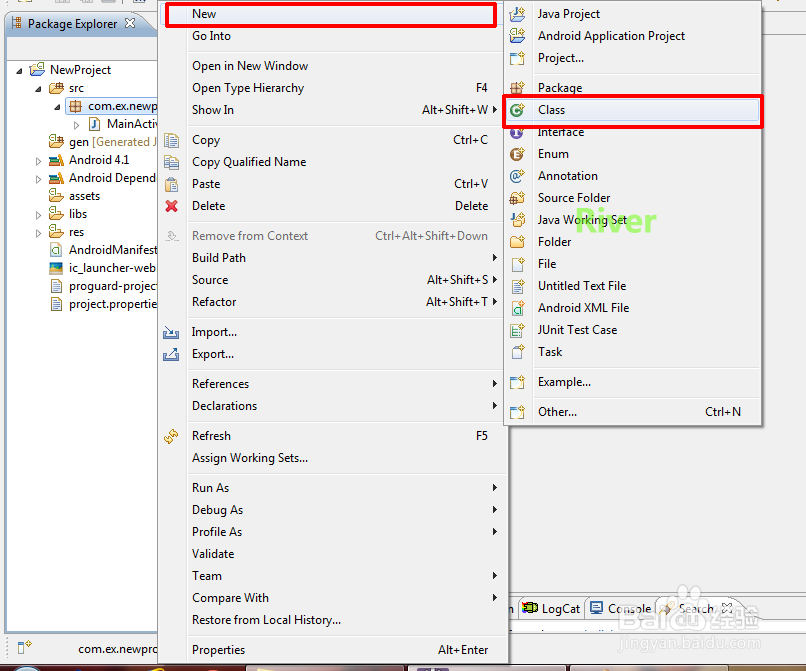Close the Package Explorer view tab

coord(130,23)
